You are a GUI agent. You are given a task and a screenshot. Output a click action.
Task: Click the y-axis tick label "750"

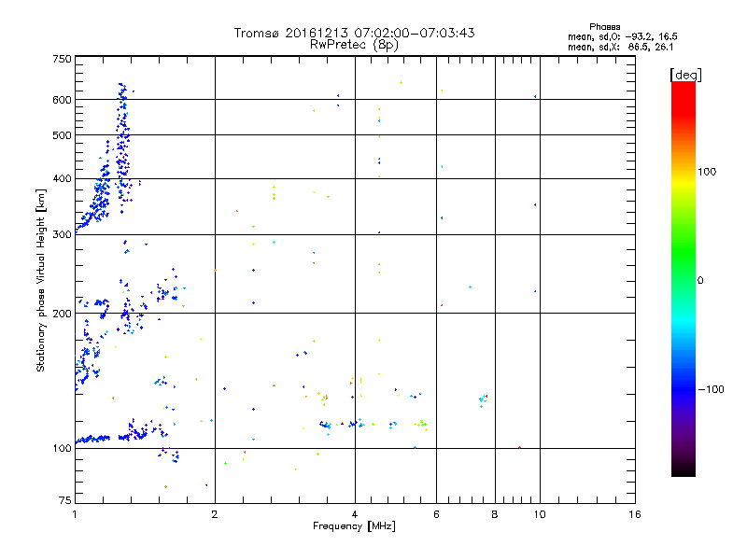pos(62,59)
